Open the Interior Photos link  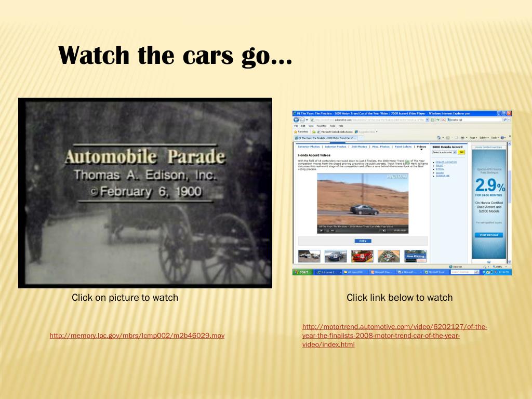pyautogui.click(x=336, y=147)
